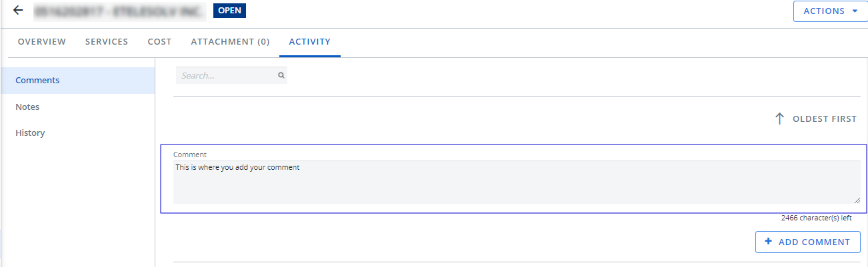Click the textarea resize grip corner
The image size is (868, 267).
[857, 200]
